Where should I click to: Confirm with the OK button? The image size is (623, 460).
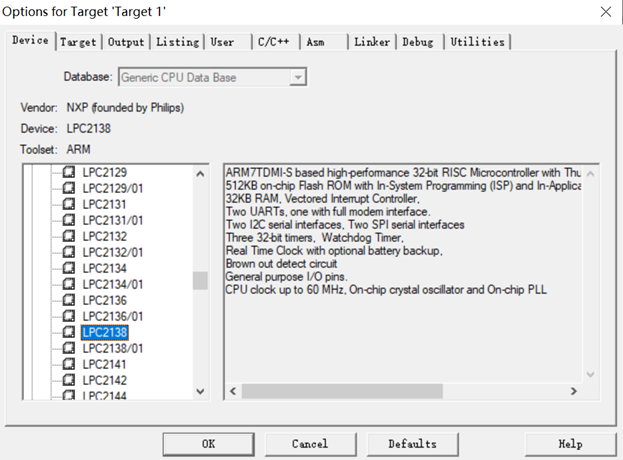pyautogui.click(x=209, y=444)
